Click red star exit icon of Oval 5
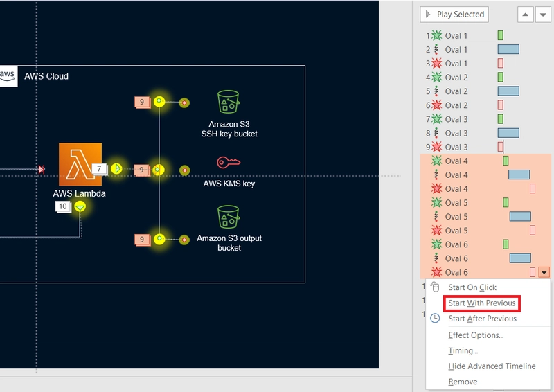This screenshot has width=554, height=392. pyautogui.click(x=437, y=231)
